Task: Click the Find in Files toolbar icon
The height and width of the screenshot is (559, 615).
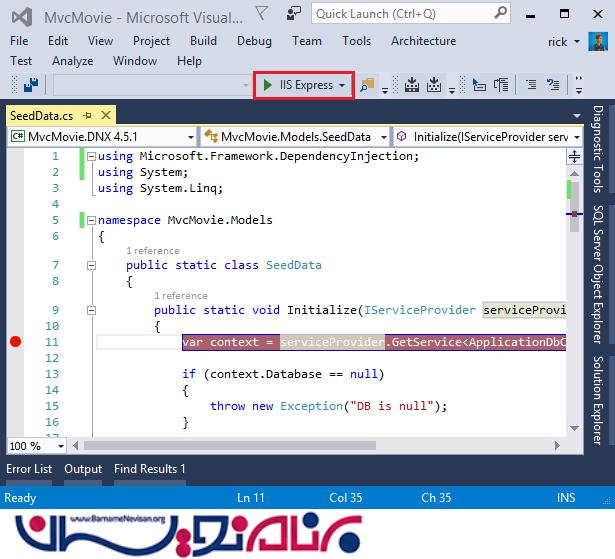Action: coord(367,85)
